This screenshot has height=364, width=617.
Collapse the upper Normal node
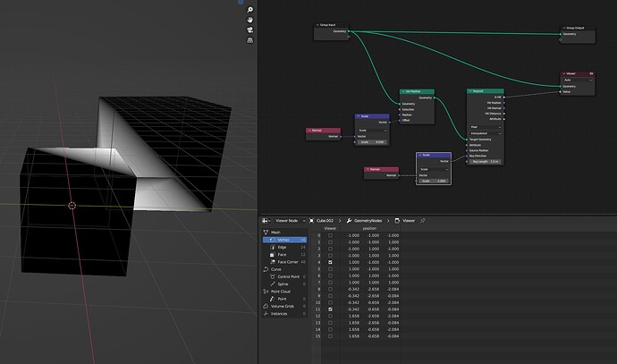[x=309, y=131]
